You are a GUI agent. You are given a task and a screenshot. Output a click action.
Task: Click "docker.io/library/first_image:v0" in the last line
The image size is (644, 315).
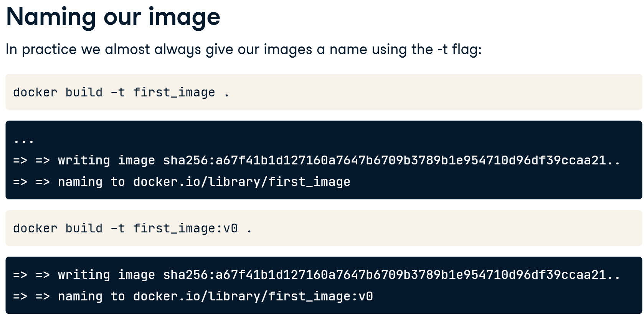[x=253, y=296]
